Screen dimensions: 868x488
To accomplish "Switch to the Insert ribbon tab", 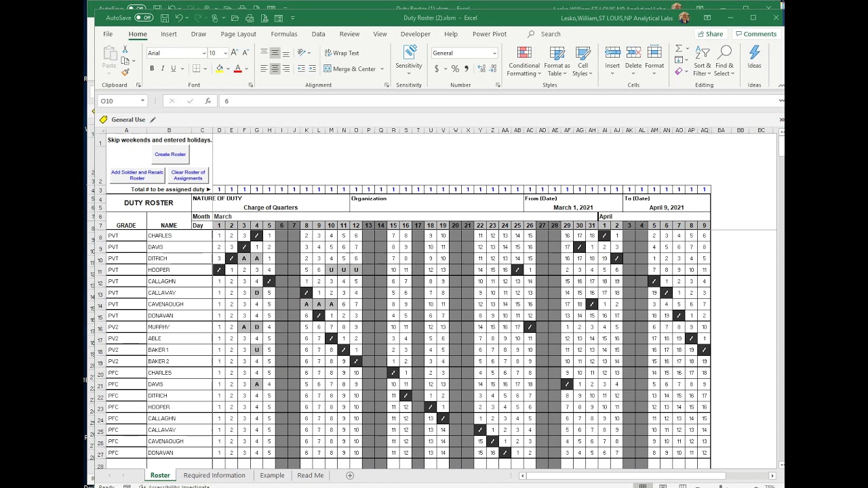I will pyautogui.click(x=169, y=34).
